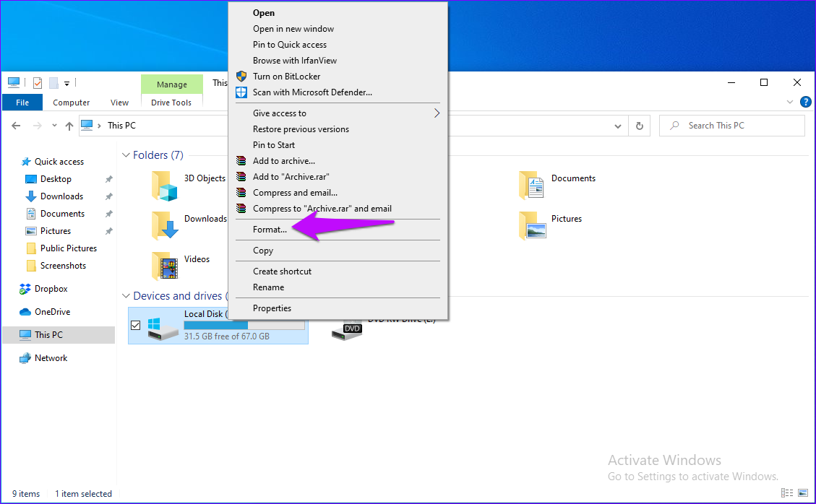Select OneDrive in the navigation pane
This screenshot has height=504, width=816.
tap(52, 312)
